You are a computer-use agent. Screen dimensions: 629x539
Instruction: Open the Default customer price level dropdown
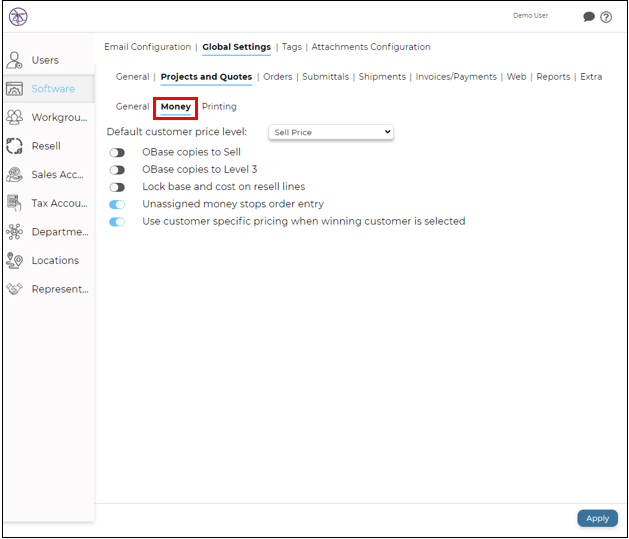point(331,132)
